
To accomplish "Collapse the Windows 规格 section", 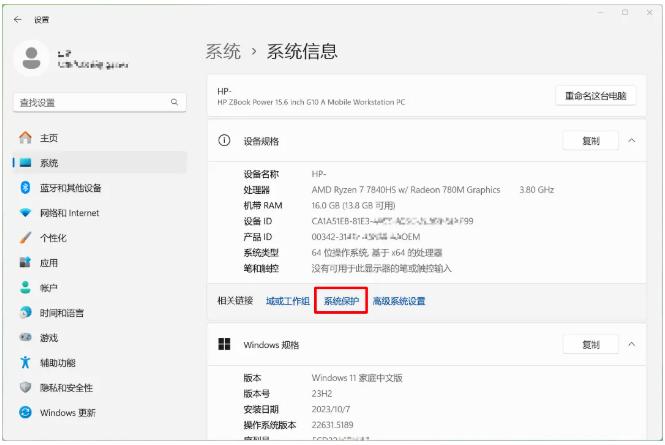I will [x=631, y=344].
